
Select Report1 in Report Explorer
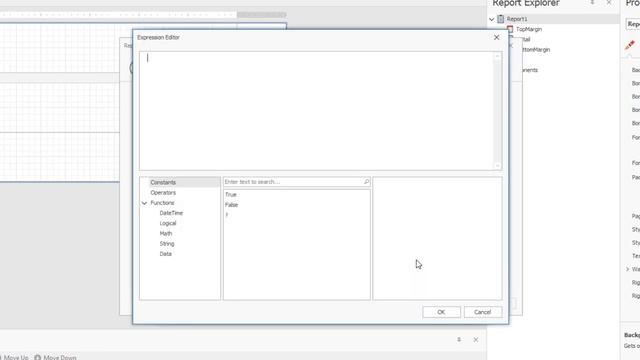(517, 19)
